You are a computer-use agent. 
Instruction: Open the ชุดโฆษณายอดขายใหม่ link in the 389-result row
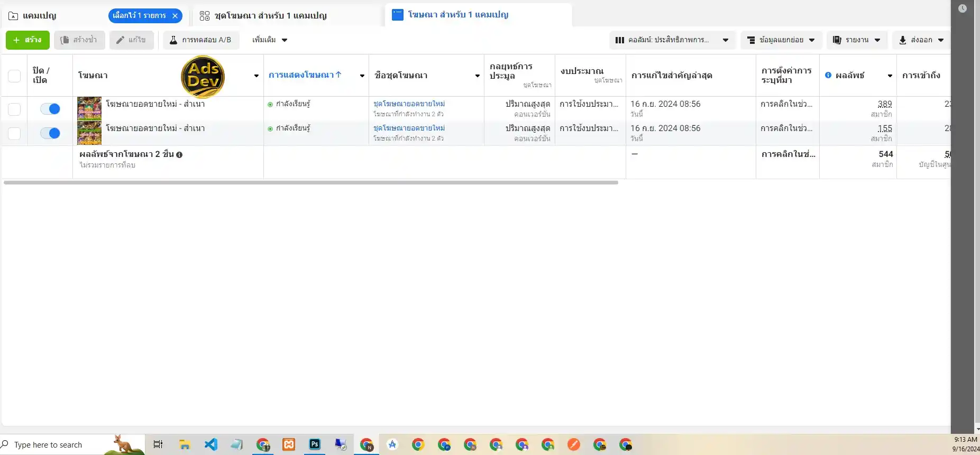pos(409,104)
